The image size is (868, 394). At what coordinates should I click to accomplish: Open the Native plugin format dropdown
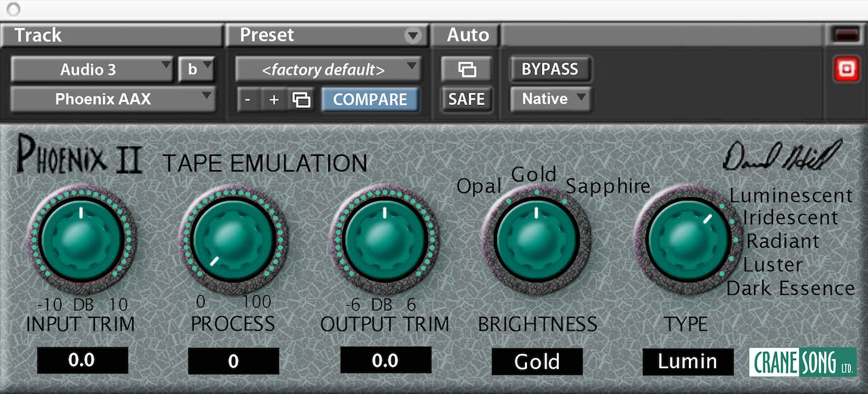[x=551, y=99]
